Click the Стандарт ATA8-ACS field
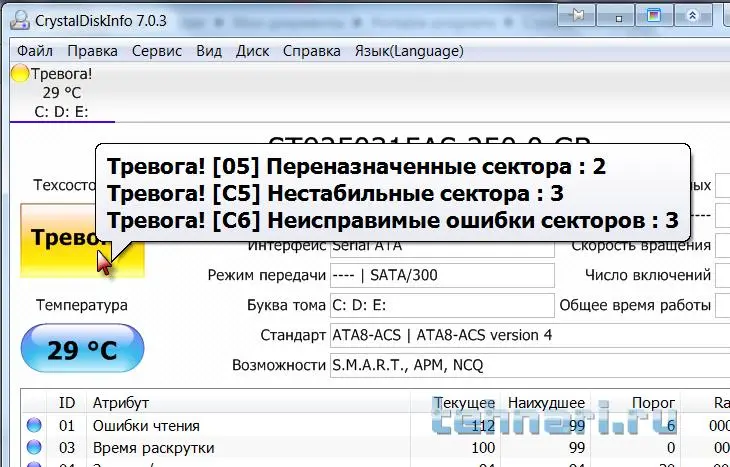The image size is (730, 467). coord(530,335)
